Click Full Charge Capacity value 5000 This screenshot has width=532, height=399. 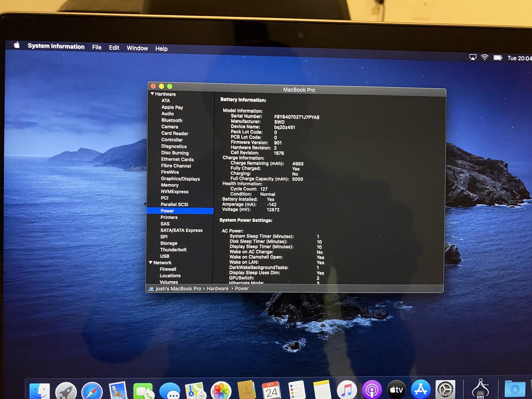click(x=298, y=179)
